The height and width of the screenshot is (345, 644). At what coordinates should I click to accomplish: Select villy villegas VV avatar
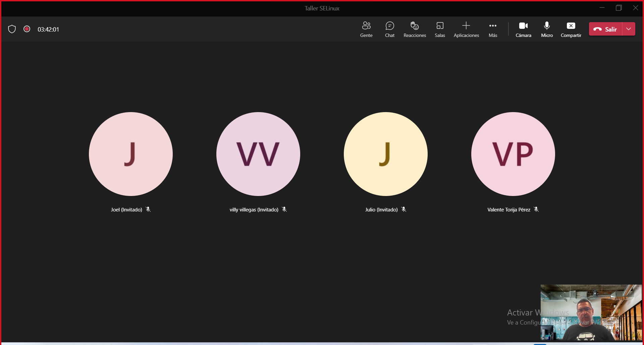(x=258, y=154)
